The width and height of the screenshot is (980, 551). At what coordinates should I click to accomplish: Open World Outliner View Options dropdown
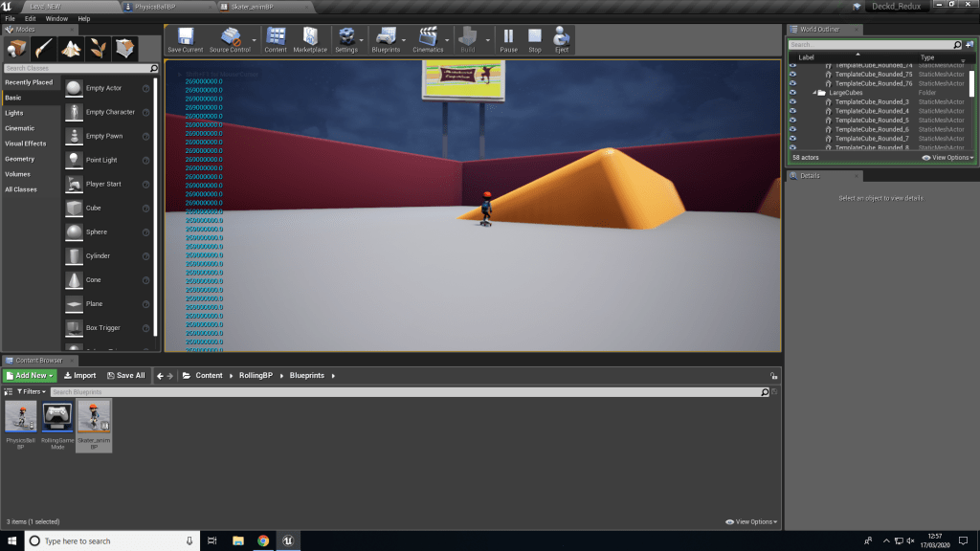947,158
